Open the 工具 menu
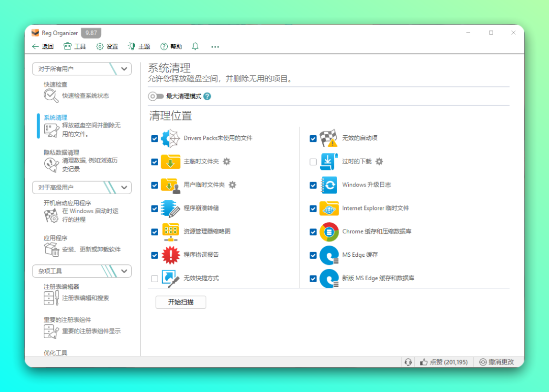The image size is (549, 392). (75, 46)
